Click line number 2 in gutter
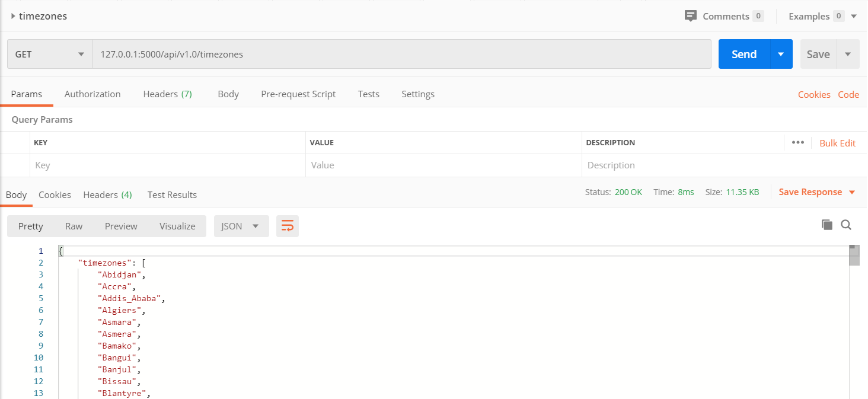The height and width of the screenshot is (399, 868). coord(41,263)
